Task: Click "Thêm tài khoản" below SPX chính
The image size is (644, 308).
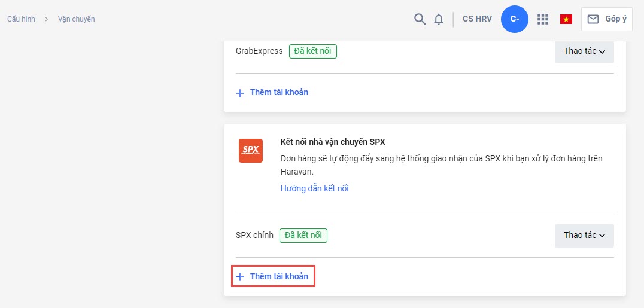Action: pos(274,277)
